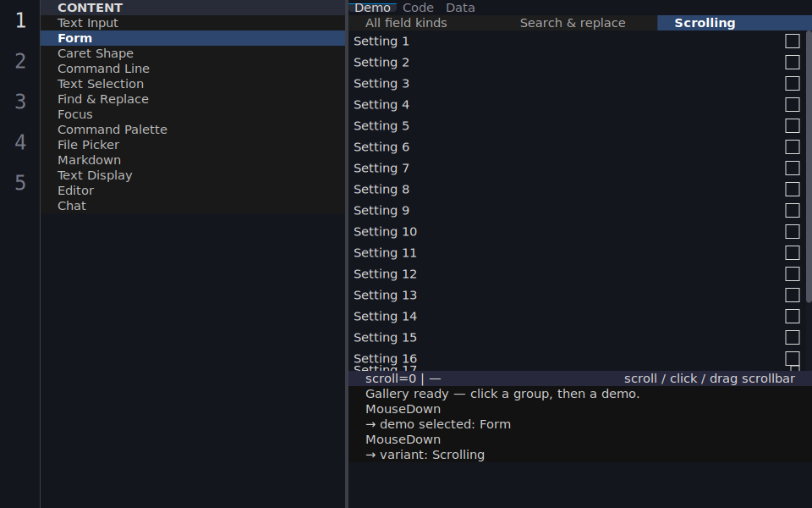Check the Setting 1 checkbox
Viewport: 812px width, 508px height.
point(792,41)
